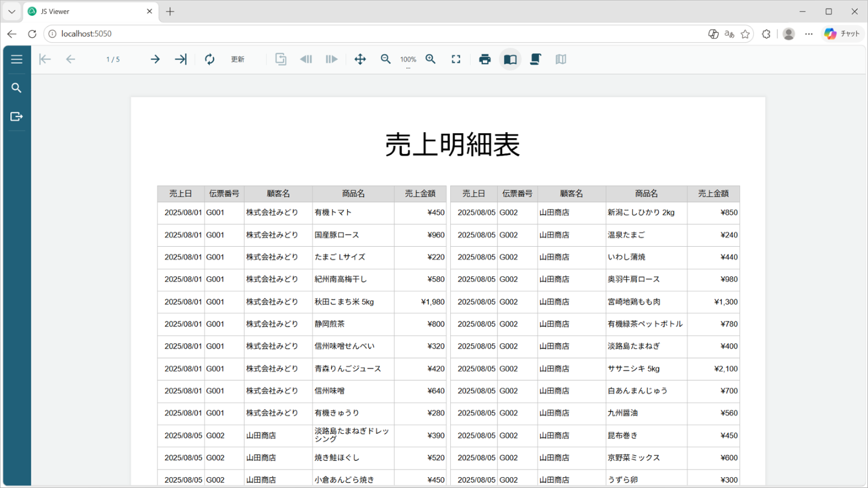Select the 有機緑茶ペットボトル cell
The image size is (868, 488).
[x=646, y=324]
